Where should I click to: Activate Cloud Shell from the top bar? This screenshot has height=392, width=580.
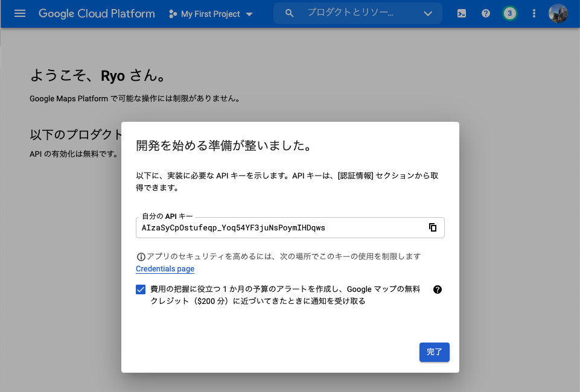460,13
